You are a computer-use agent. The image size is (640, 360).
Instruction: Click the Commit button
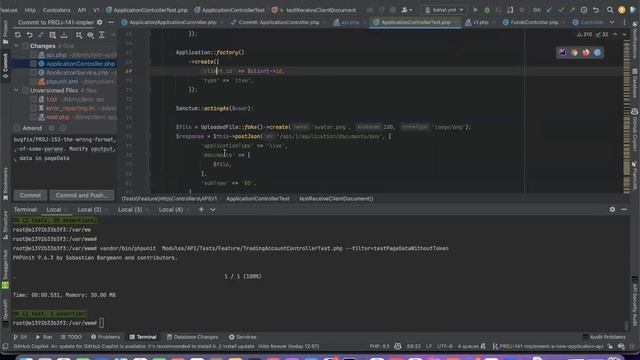click(30, 196)
